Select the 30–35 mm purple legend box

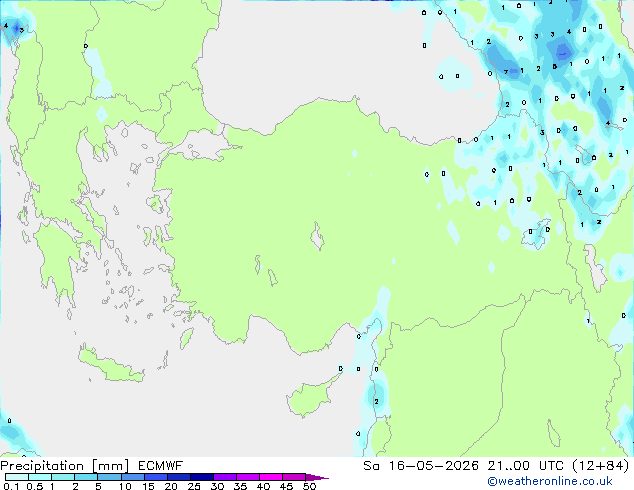click(224, 477)
